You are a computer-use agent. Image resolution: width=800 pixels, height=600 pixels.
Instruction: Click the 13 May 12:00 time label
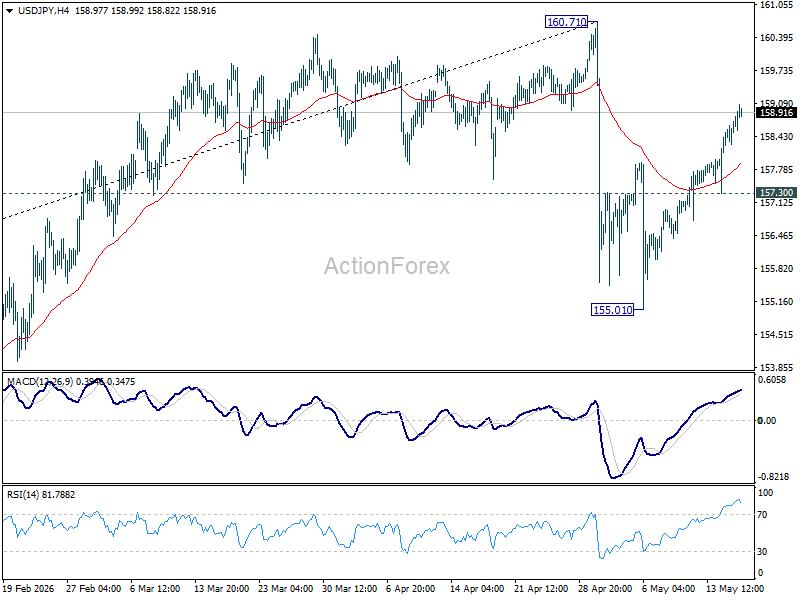coord(735,588)
